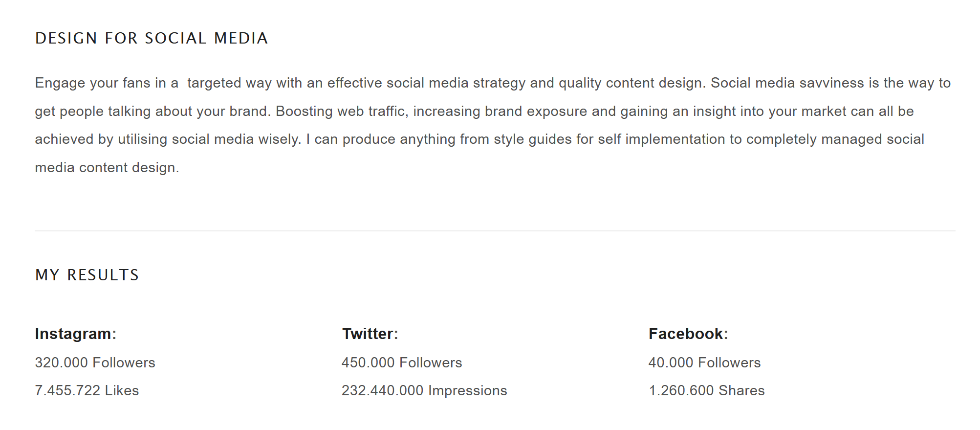
Task: Click the "450.000 Followers" Twitter stat
Action: pyautogui.click(x=402, y=362)
